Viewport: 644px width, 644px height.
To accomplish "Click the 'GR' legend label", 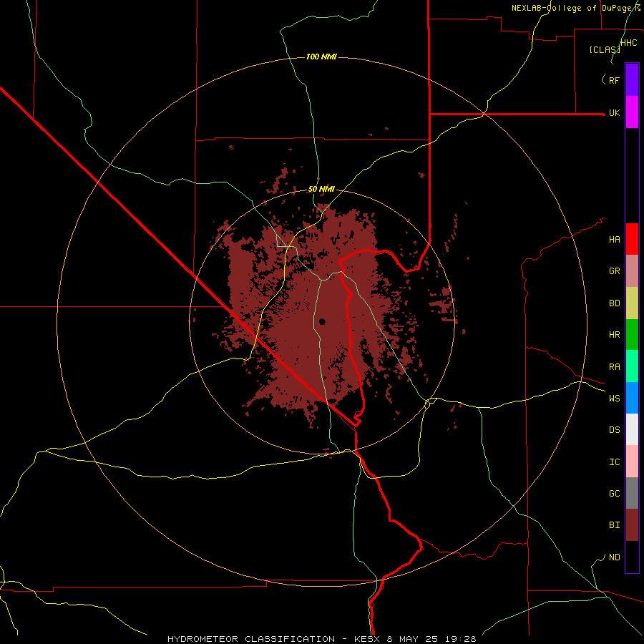I will click(x=615, y=271).
